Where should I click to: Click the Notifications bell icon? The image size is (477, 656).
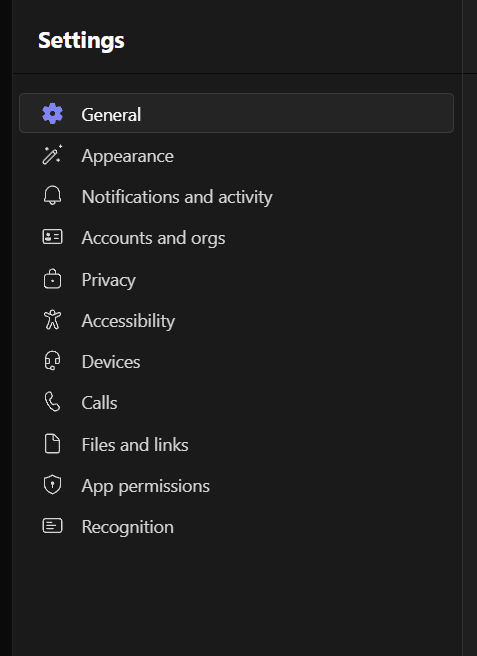[52, 196]
